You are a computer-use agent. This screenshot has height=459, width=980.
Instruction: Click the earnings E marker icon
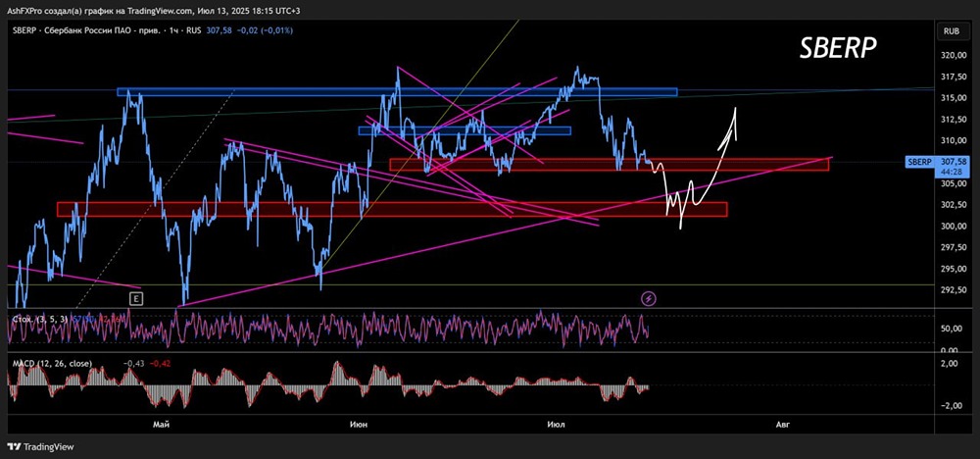click(x=135, y=299)
